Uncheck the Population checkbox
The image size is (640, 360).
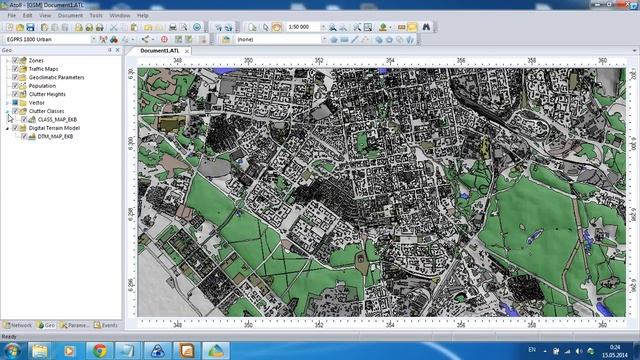15,86
